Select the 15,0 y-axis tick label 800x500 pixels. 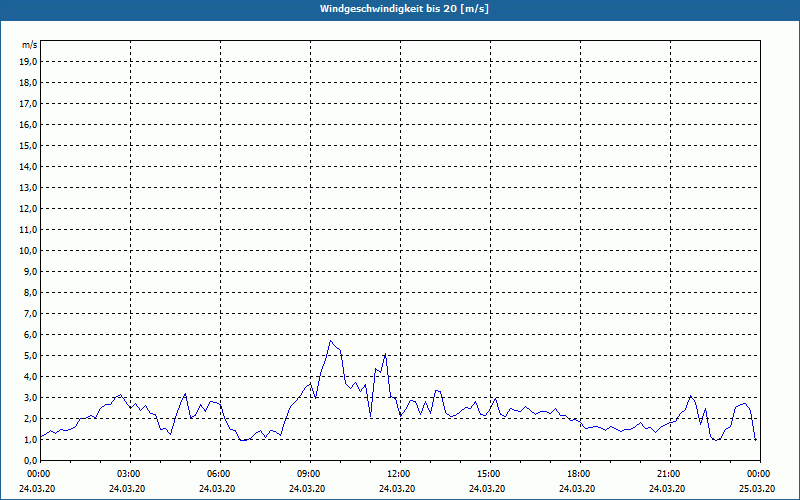29,145
